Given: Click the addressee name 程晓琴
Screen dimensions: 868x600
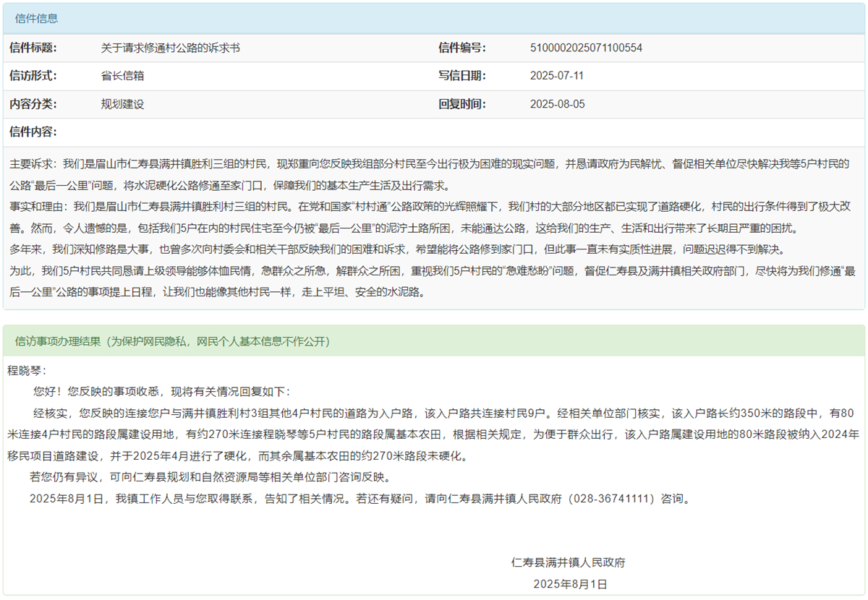Looking at the screenshot, I should (26, 370).
